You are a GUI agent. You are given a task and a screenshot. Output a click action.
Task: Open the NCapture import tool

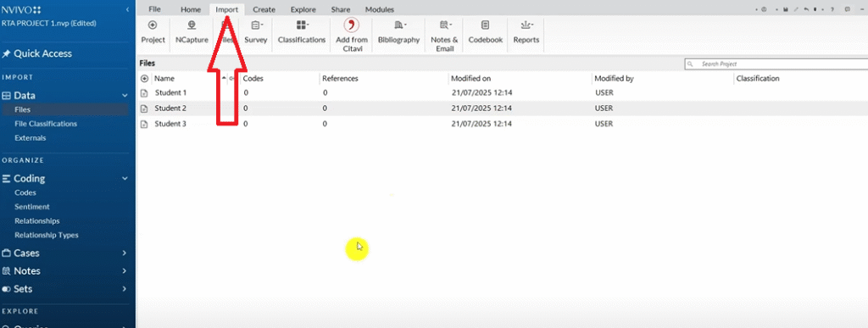coord(192,25)
